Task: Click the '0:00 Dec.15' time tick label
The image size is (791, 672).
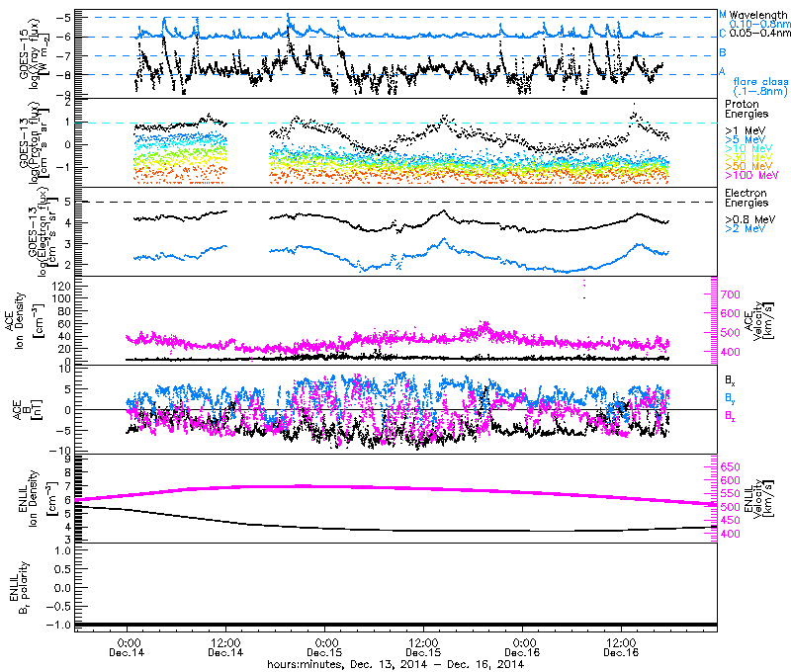Action: tap(324, 648)
